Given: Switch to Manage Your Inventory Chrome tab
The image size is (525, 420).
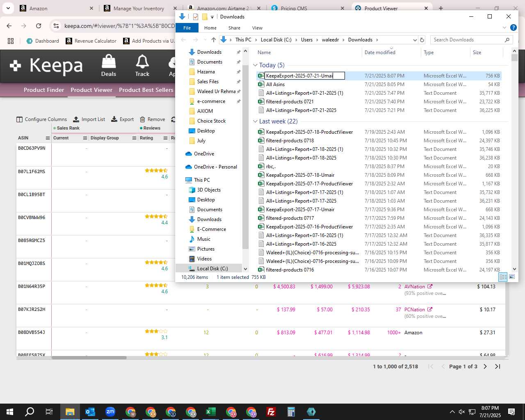Looking at the screenshot, I should click(x=139, y=8).
